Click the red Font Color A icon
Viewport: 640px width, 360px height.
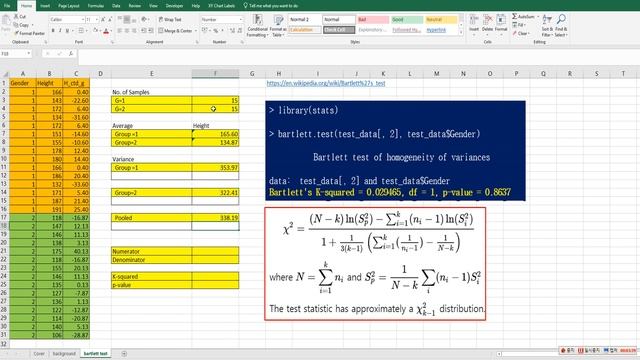click(106, 31)
